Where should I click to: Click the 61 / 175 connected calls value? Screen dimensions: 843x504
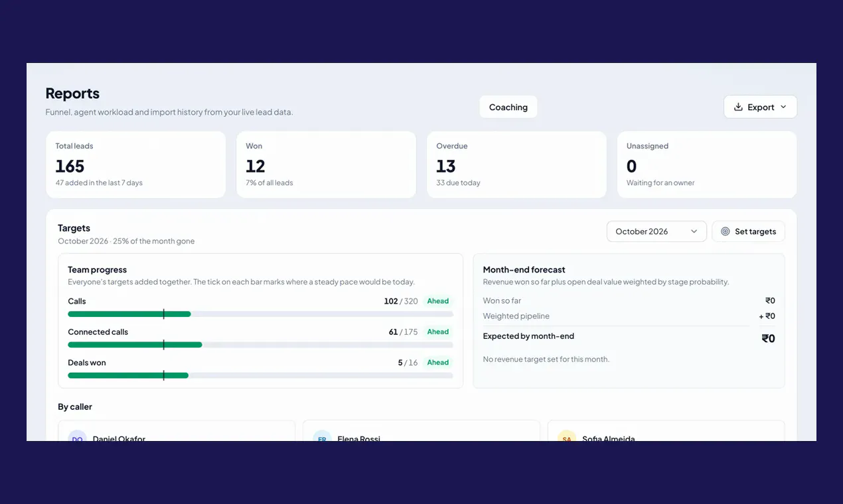[x=403, y=332]
